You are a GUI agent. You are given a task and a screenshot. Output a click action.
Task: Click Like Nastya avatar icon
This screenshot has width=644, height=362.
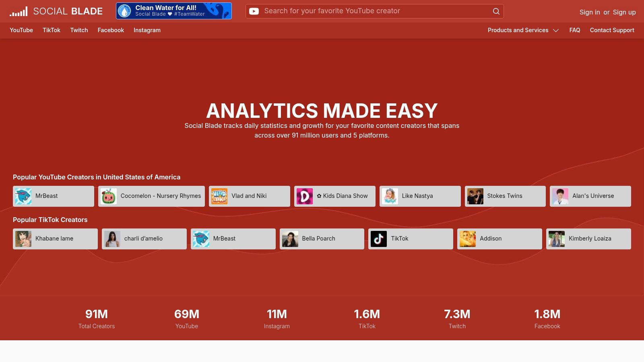[390, 196]
